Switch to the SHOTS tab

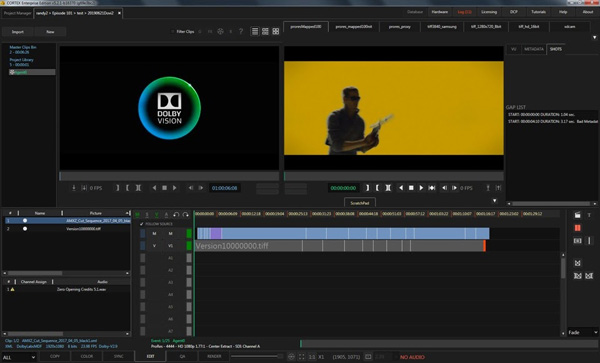[556, 49]
